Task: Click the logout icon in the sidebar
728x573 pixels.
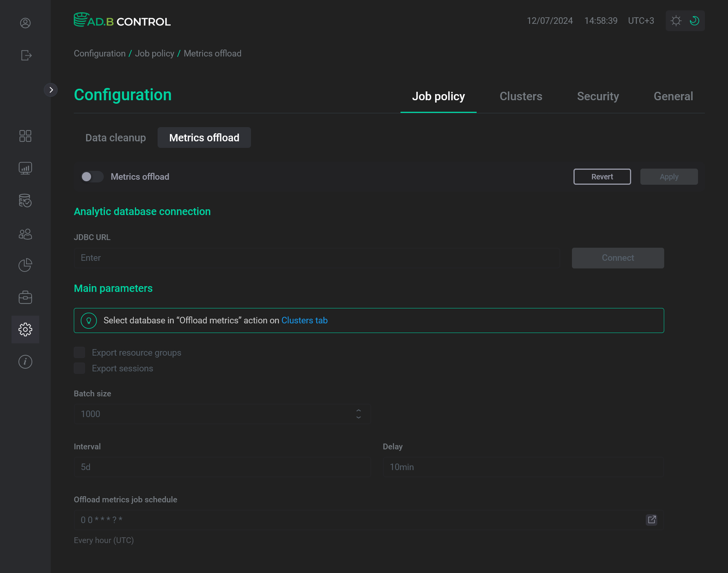Action: point(25,55)
